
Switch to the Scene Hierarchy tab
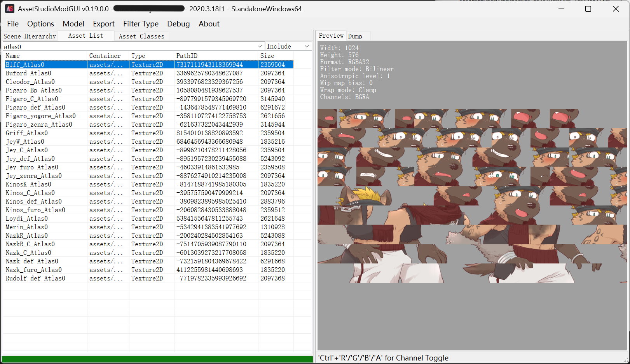tap(30, 36)
